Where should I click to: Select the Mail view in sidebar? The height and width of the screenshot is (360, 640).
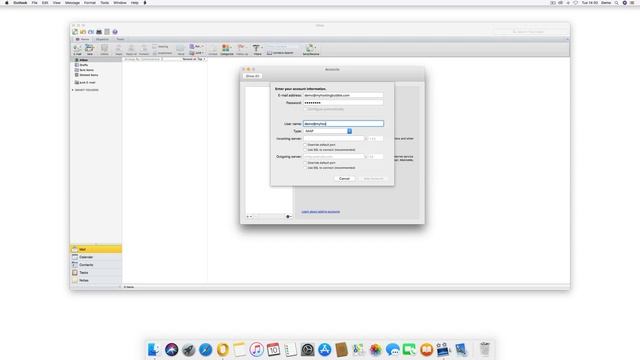96,249
